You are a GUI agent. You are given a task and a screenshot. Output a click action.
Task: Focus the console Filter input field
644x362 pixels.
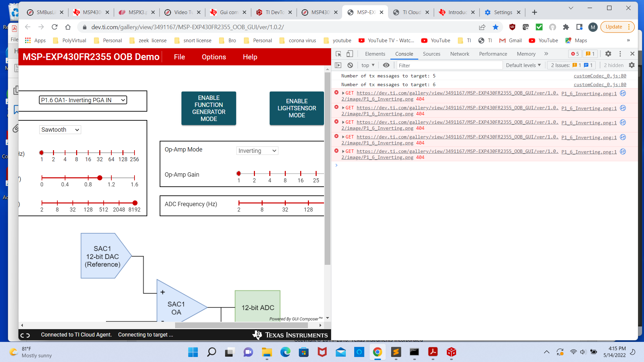coord(449,65)
